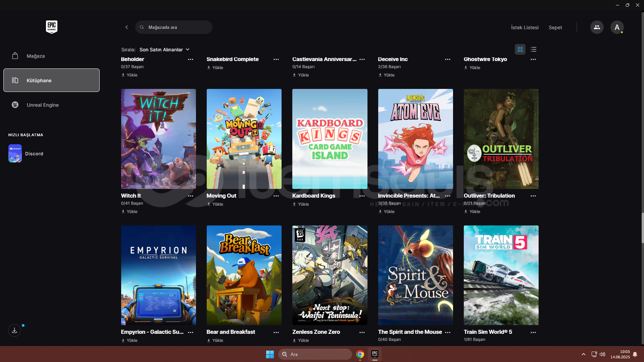The image size is (644, 362).
Task: Open options menu for Empyrion
Action: 191,332
